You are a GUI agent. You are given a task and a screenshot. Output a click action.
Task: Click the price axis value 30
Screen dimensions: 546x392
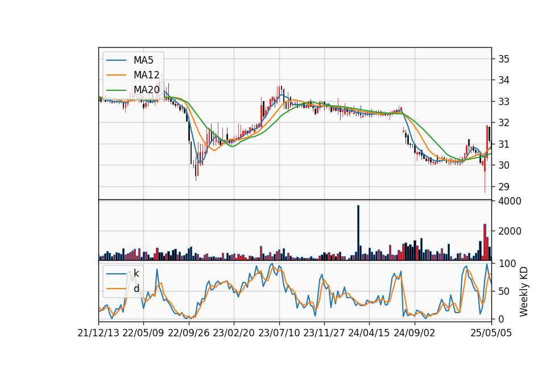pos(504,165)
